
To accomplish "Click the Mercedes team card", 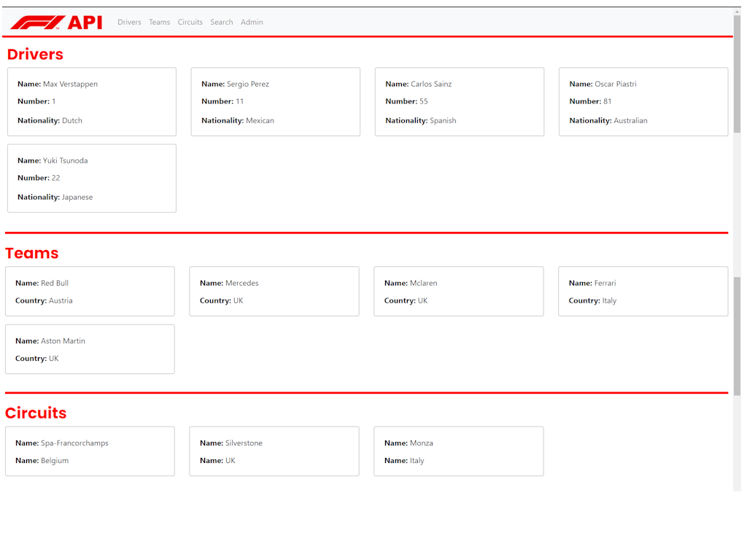I will [274, 292].
